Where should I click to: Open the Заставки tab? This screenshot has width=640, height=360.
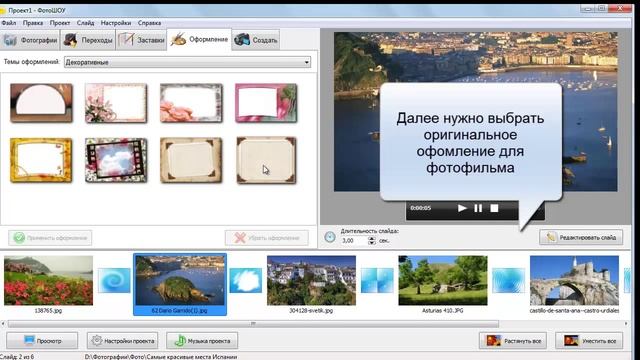click(x=142, y=40)
